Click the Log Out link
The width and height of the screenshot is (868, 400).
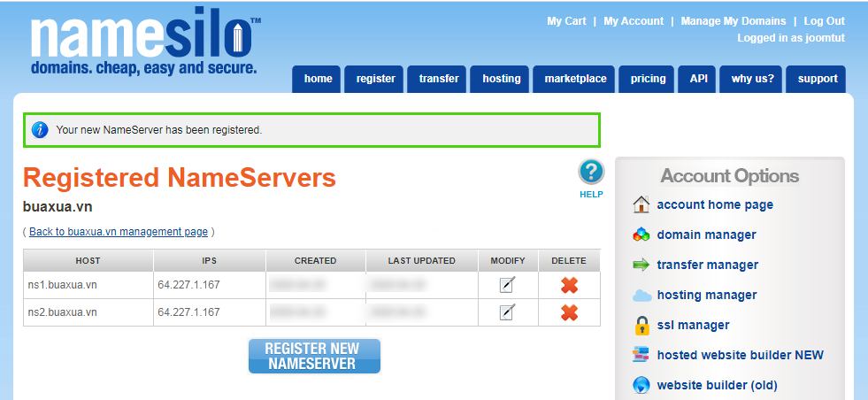point(825,21)
